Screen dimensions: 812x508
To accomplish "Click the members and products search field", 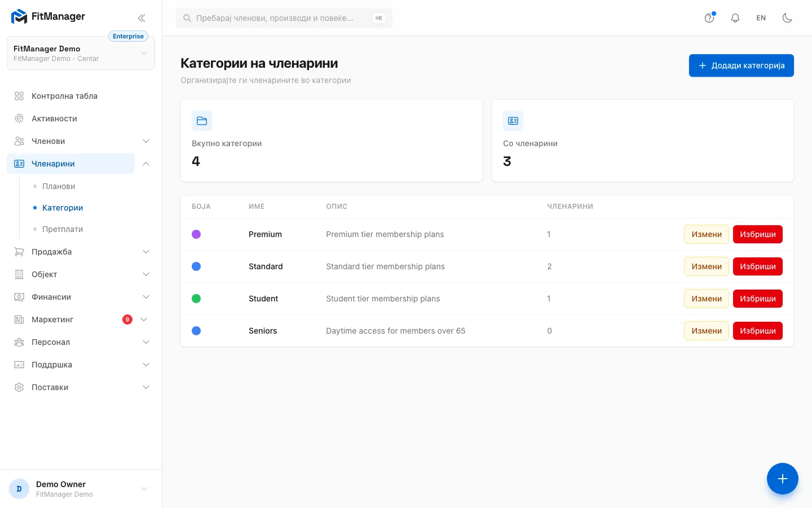I will 284,18.
